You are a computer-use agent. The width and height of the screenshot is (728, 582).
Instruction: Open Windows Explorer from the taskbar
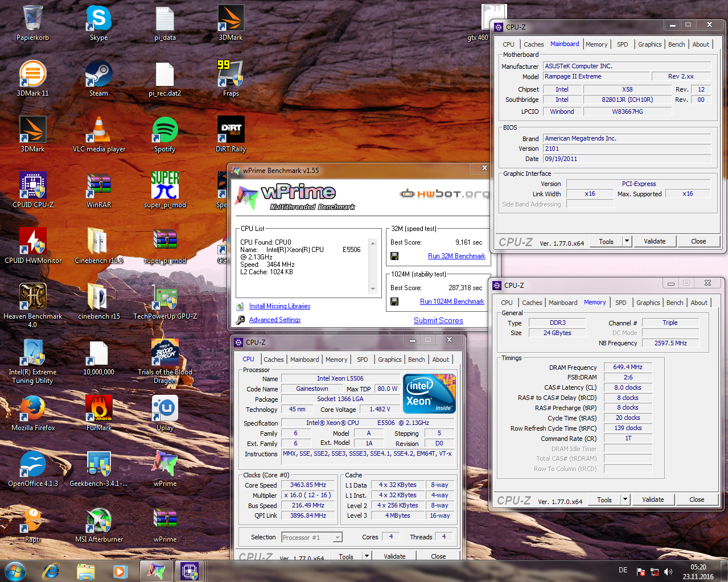[85, 571]
